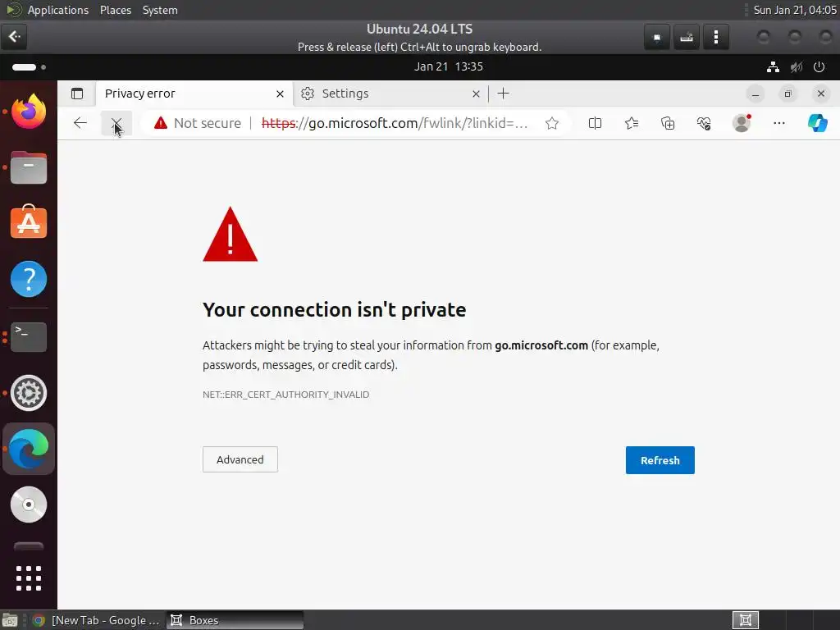840x630 pixels.
Task: Click the Microsoft Edge dock icon
Action: (29, 449)
